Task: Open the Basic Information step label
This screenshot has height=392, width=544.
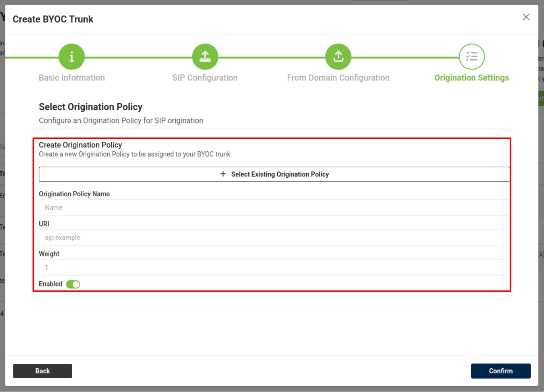Action: [72, 78]
